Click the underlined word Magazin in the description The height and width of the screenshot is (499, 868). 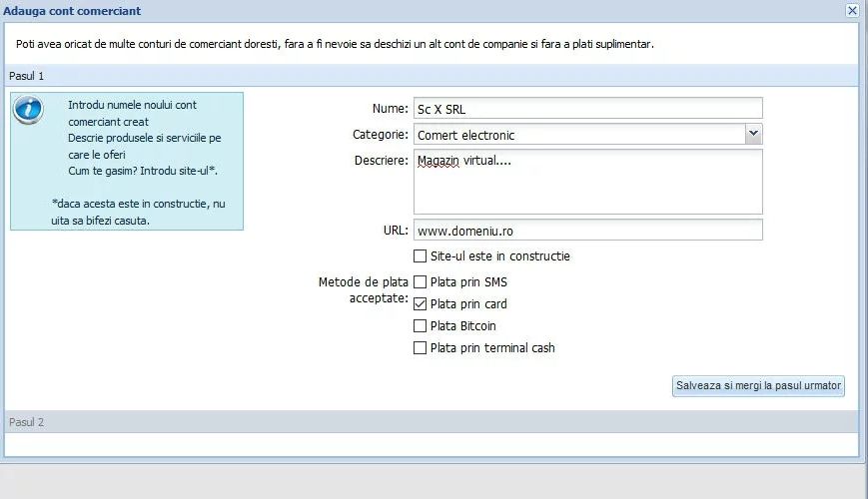pos(438,160)
